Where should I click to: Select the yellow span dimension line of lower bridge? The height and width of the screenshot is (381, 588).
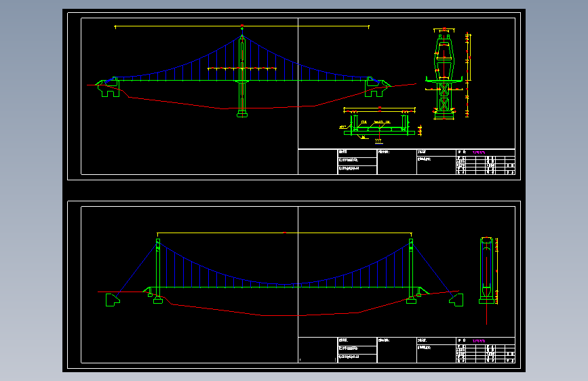coord(284,233)
